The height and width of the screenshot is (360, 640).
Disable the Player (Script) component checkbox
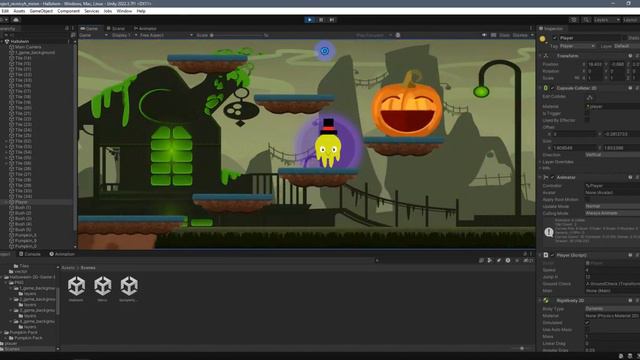tap(553, 255)
